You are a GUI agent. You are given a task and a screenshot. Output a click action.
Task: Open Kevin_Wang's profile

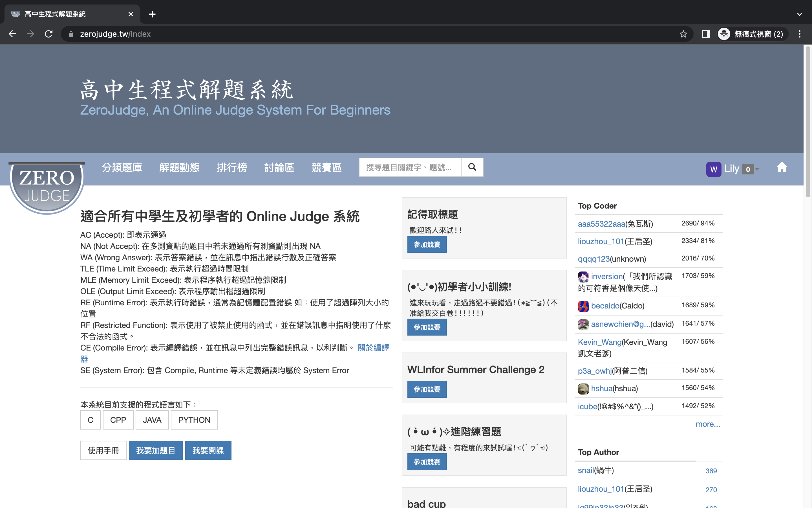[600, 342]
